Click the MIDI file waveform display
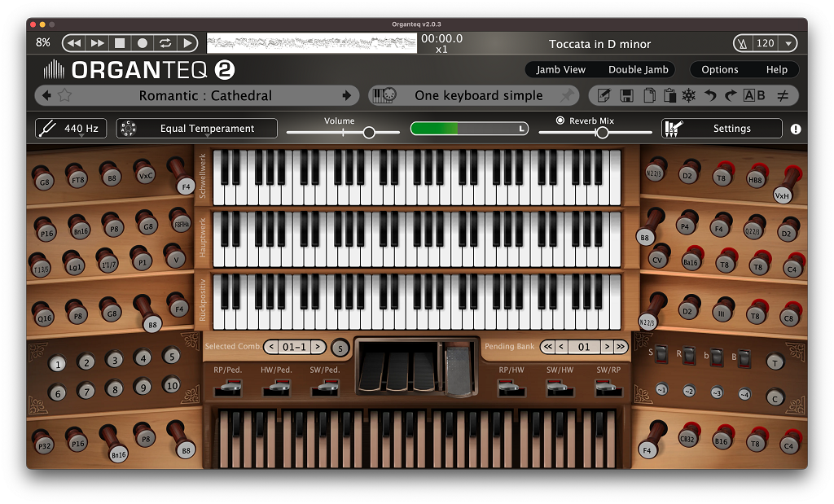 pyautogui.click(x=312, y=43)
